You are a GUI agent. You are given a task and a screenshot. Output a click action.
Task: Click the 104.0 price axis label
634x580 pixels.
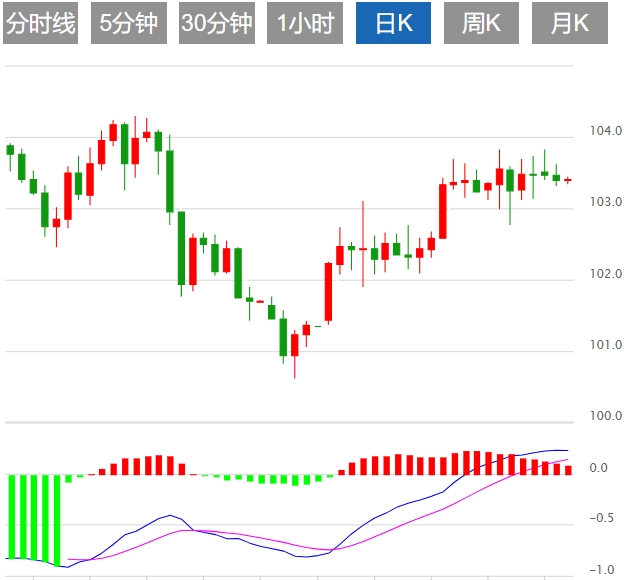[x=606, y=131]
